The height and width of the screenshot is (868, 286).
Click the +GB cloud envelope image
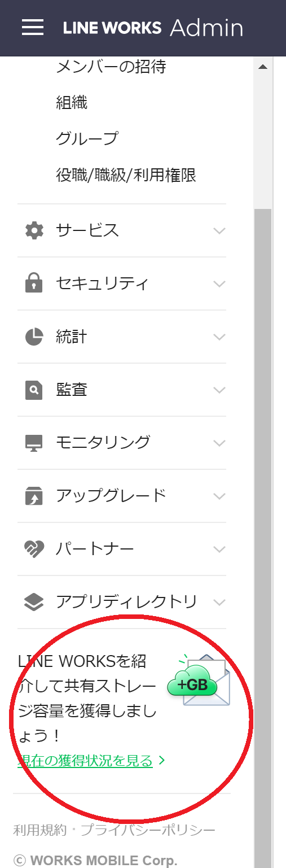tap(199, 681)
